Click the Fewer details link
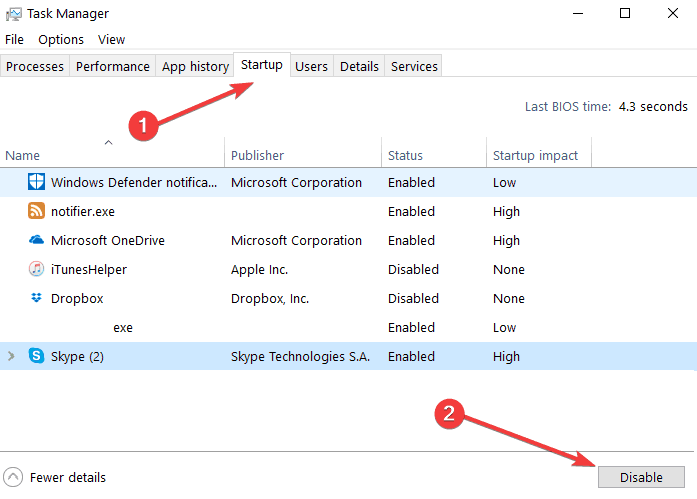Viewport: 697px width, 499px height. (68, 477)
